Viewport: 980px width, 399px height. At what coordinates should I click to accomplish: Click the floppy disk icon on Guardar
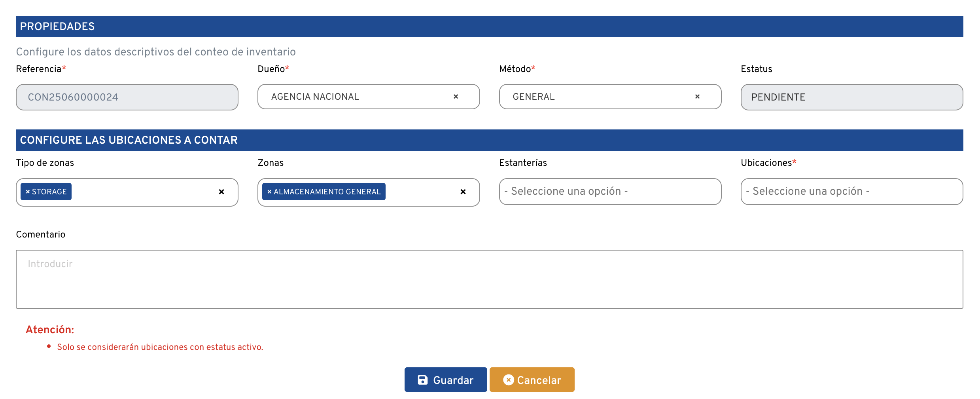click(422, 380)
